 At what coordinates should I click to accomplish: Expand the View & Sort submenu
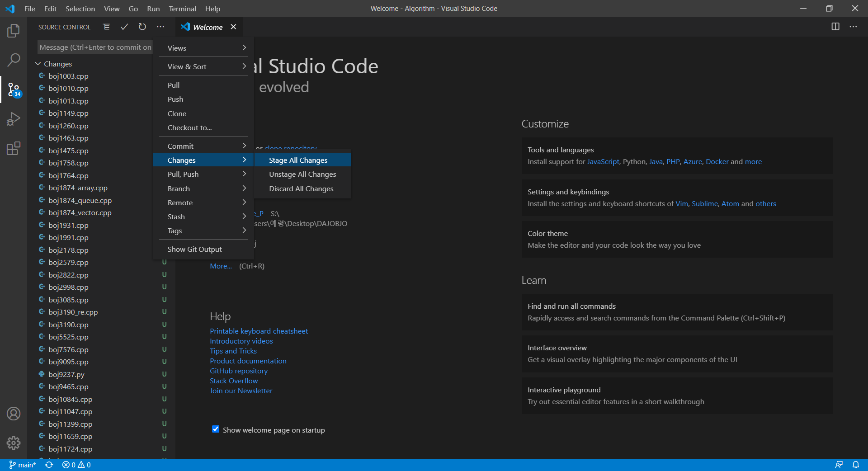click(203, 66)
